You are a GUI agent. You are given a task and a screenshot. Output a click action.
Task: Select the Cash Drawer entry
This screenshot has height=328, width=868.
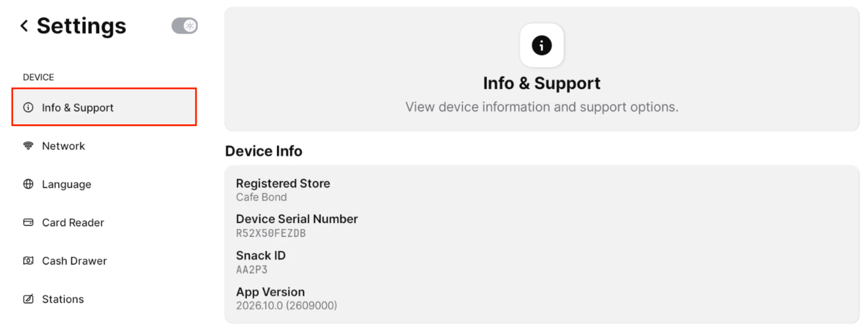(x=104, y=261)
